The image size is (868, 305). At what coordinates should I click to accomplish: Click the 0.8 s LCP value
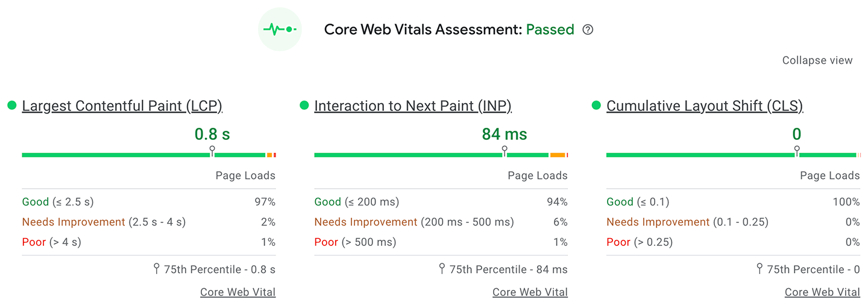(x=212, y=134)
